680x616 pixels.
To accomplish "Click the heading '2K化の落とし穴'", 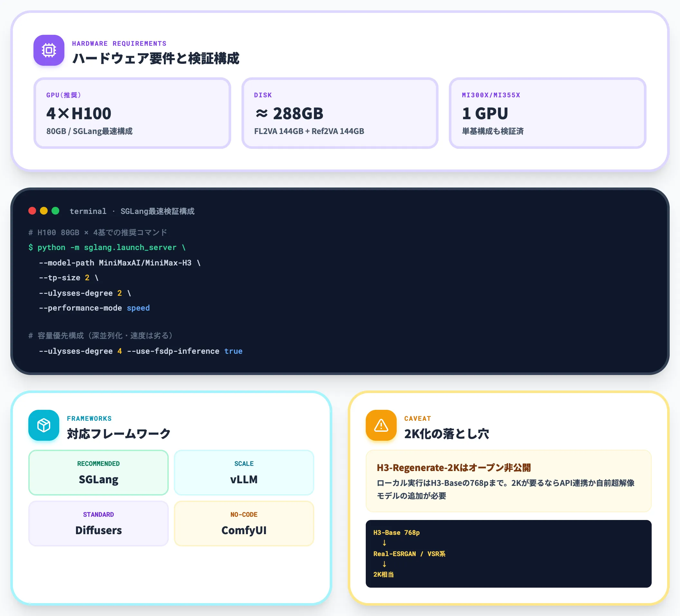I will click(447, 434).
